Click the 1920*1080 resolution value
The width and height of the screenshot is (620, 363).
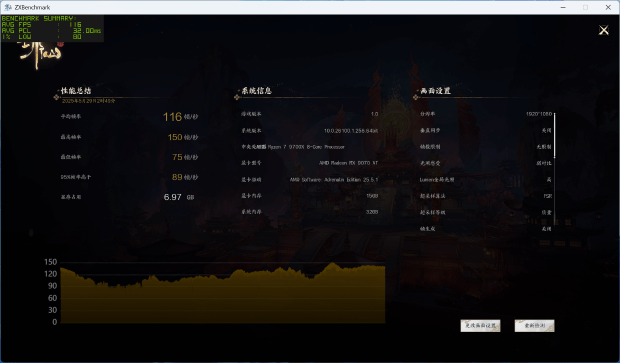539,114
